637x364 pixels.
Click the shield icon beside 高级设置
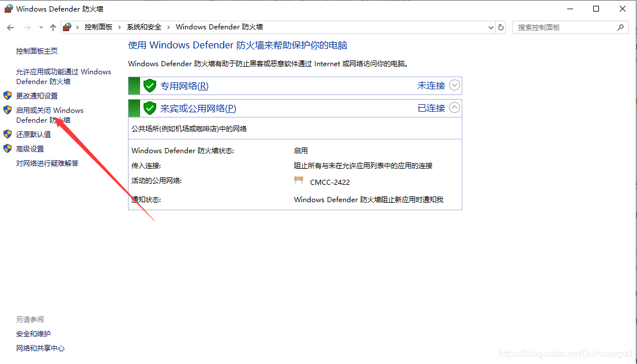click(7, 149)
